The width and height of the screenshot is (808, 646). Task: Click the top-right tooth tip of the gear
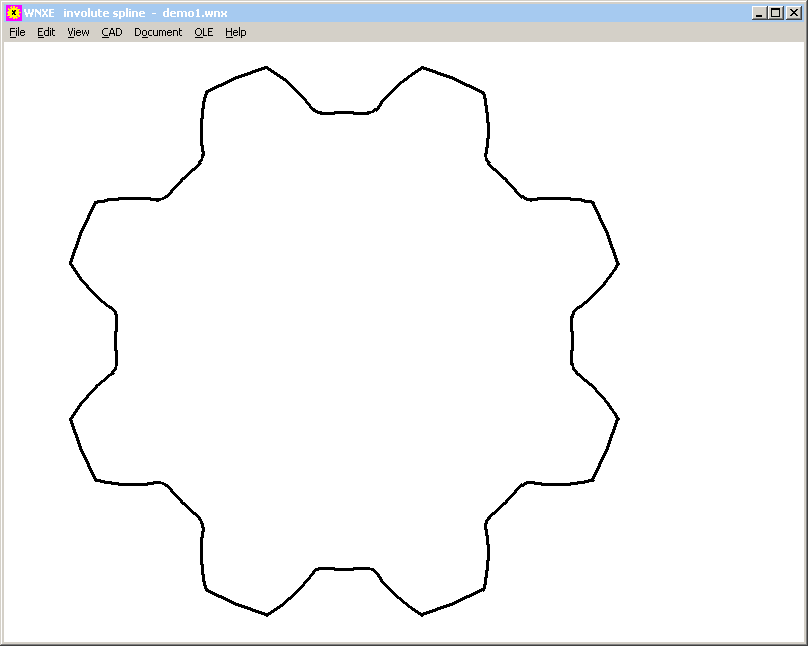[x=452, y=79]
